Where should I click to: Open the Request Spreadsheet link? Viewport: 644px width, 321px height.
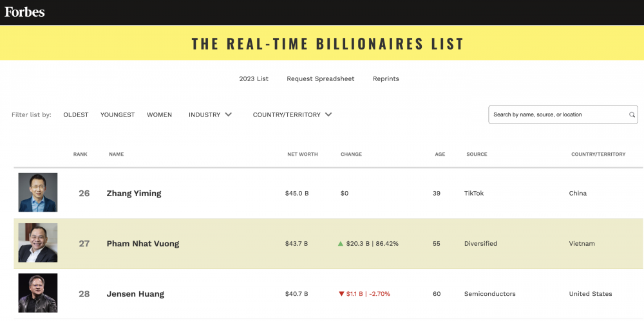(x=320, y=79)
